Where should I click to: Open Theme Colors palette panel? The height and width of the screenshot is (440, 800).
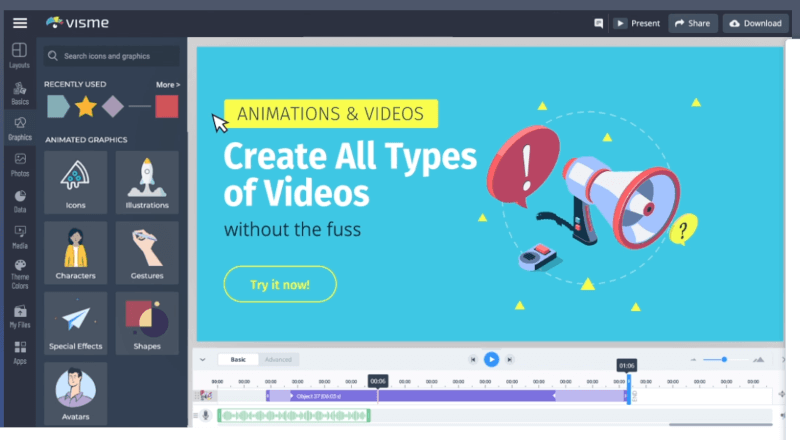pos(19,270)
